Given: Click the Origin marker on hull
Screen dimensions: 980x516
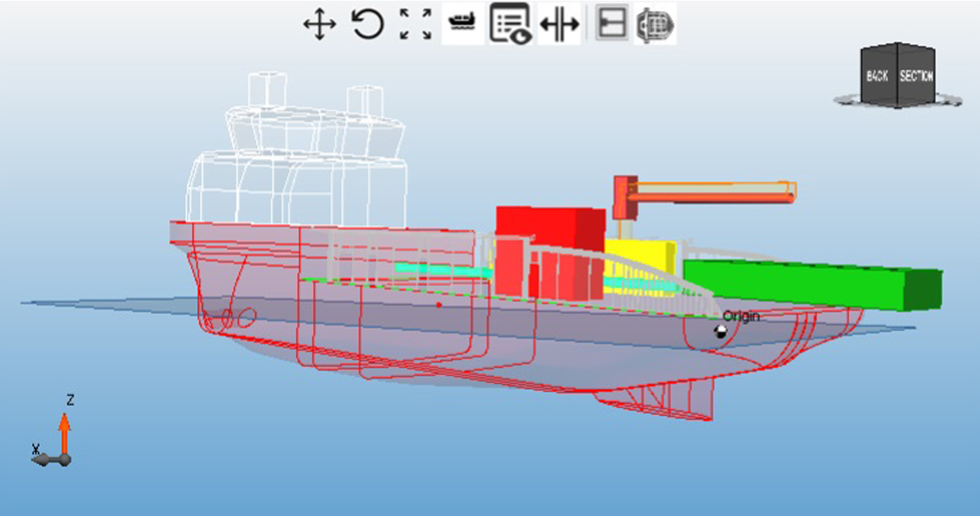Looking at the screenshot, I should [x=719, y=331].
